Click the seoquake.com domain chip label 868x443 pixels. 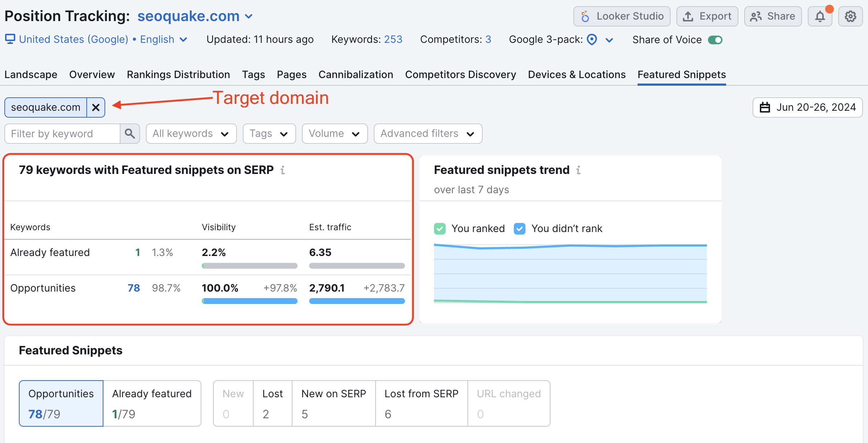pos(46,107)
